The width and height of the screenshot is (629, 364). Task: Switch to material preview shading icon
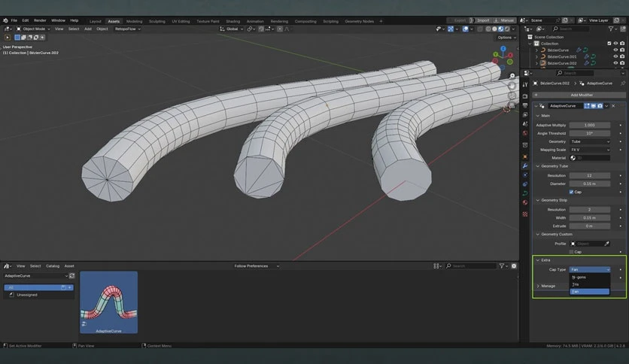pyautogui.click(x=501, y=29)
